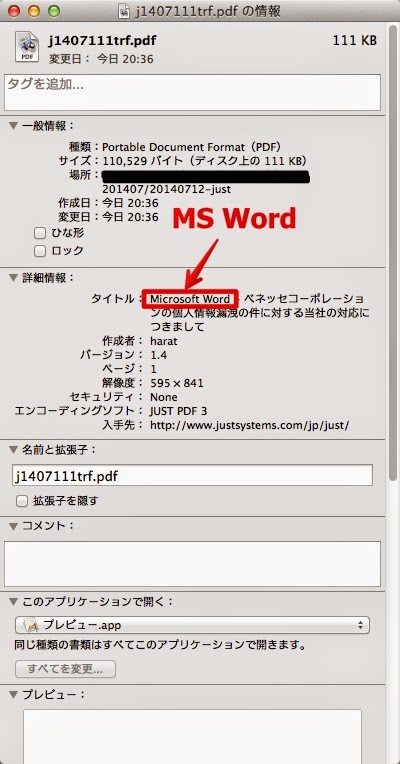Click the version value 1.4
Image resolution: width=400 pixels, height=764 pixels.
[158, 355]
